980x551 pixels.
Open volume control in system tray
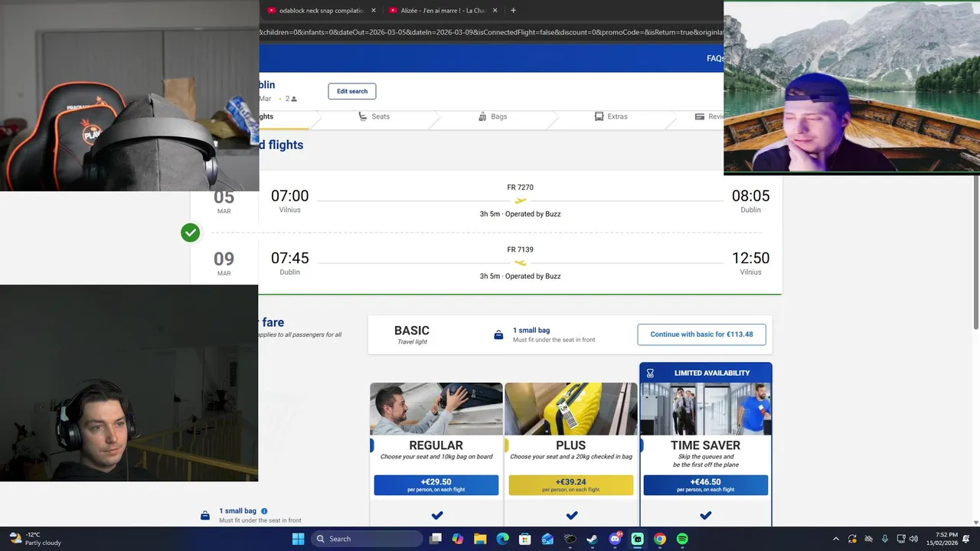(913, 539)
